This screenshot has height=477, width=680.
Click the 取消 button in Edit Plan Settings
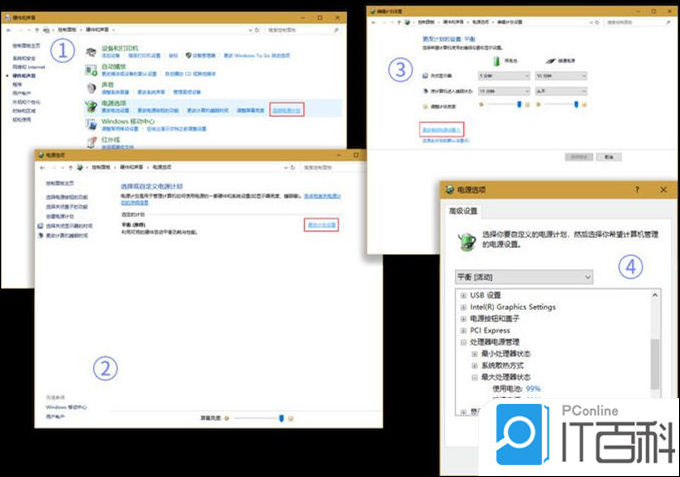click(609, 157)
